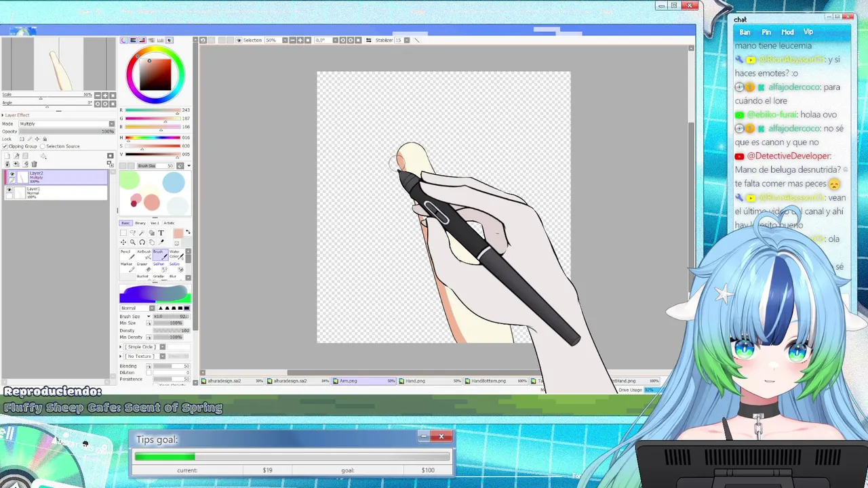868x488 pixels.
Task: Open the Stabilizer value dropdown
Action: (407, 40)
